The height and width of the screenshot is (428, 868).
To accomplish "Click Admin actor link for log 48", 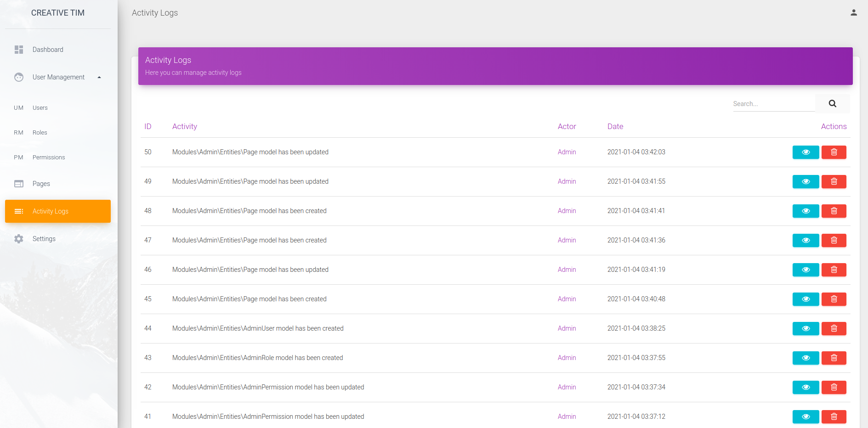I will 567,211.
